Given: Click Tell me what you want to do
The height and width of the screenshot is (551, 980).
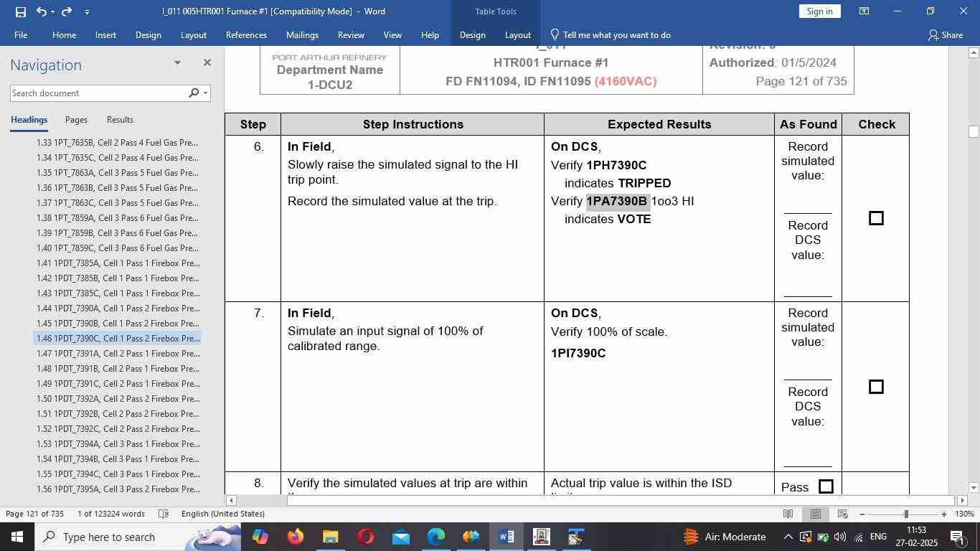Looking at the screenshot, I should pyautogui.click(x=611, y=34).
